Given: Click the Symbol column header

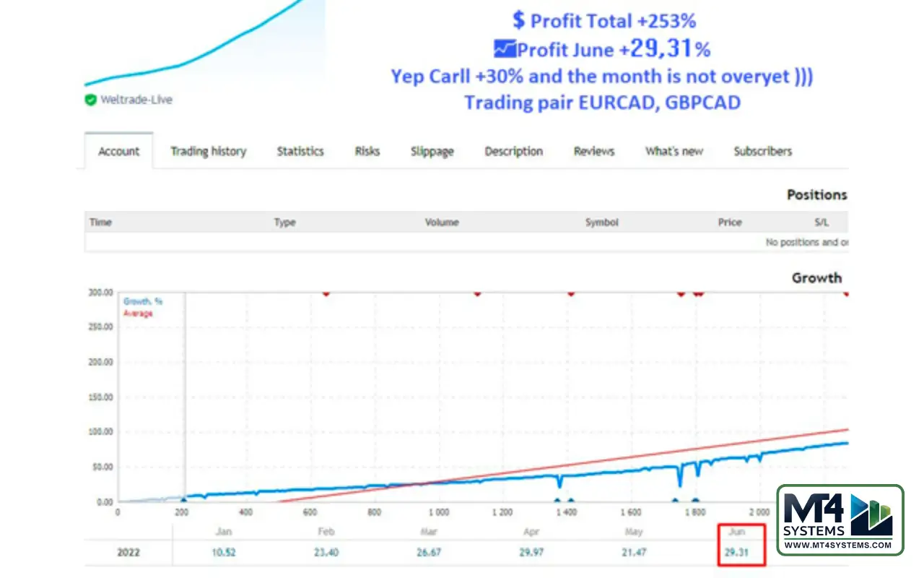Looking at the screenshot, I should click(x=601, y=223).
